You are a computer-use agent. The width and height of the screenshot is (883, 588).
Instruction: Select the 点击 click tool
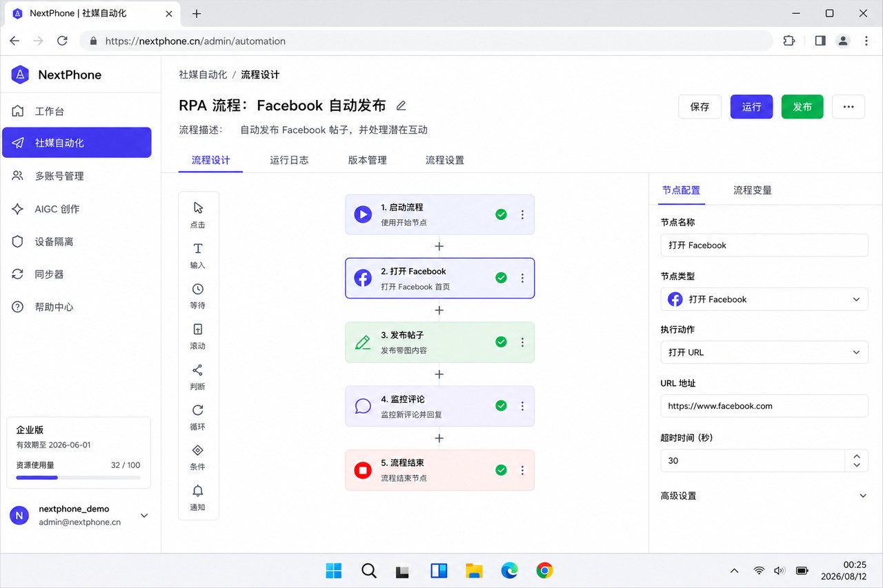[198, 215]
